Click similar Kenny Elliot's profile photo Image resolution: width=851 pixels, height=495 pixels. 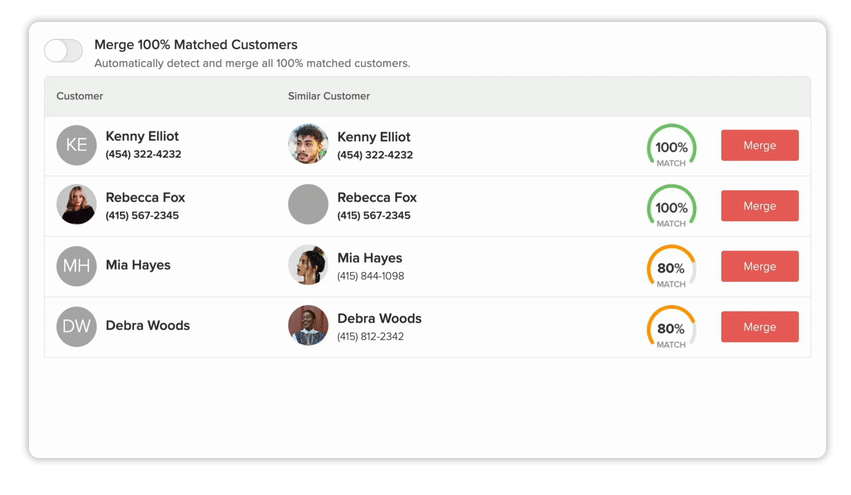308,145
